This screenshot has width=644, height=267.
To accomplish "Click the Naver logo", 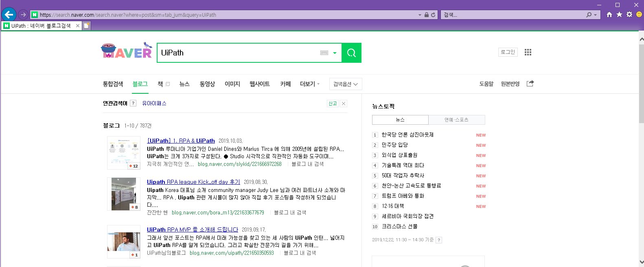I will (x=127, y=51).
